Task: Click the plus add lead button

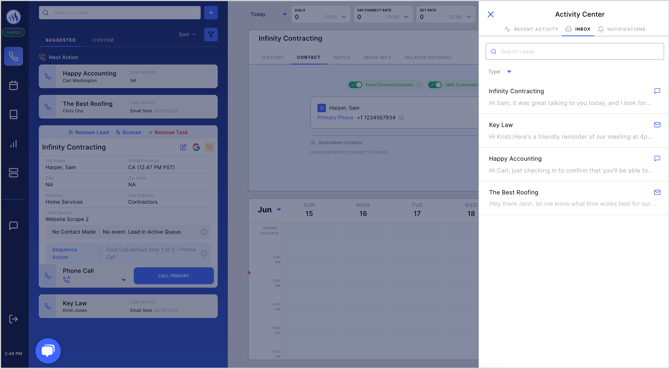Action: coord(211,13)
